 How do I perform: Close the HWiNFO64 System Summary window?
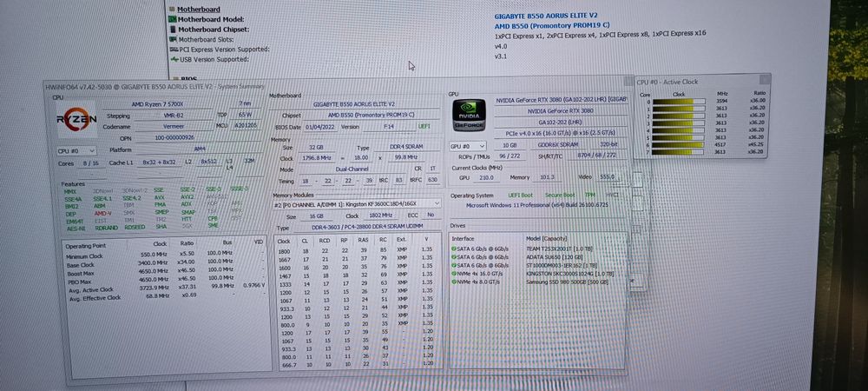pyautogui.click(x=628, y=82)
